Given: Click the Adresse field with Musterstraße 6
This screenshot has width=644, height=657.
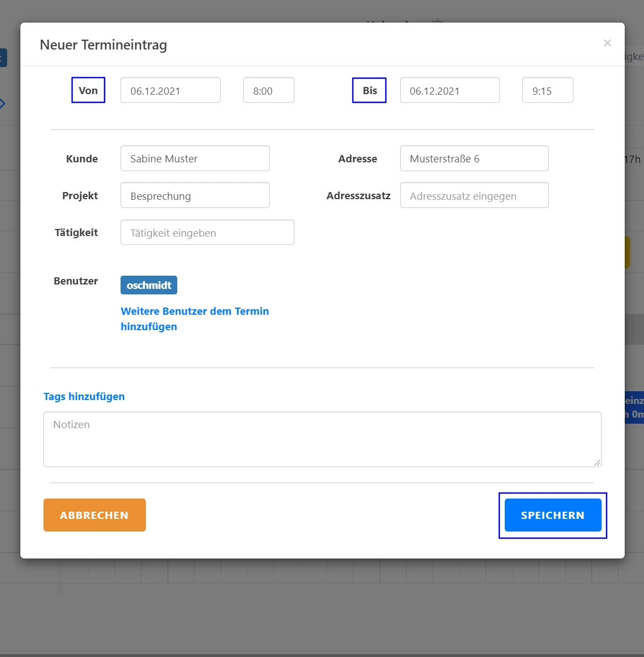Looking at the screenshot, I should click(474, 158).
